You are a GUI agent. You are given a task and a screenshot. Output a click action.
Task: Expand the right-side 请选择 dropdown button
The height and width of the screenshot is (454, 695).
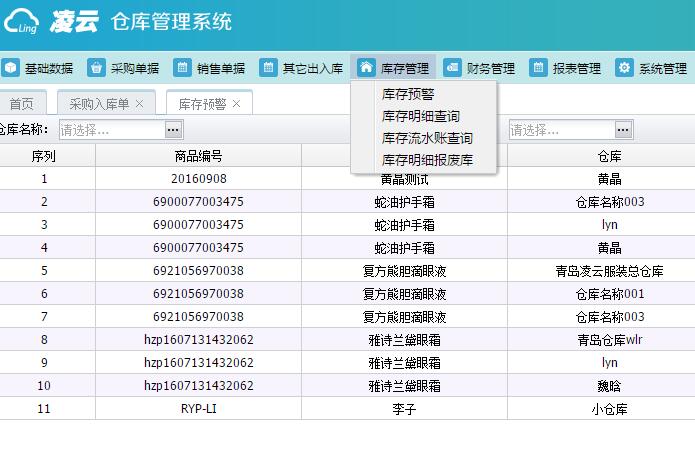[x=624, y=129]
